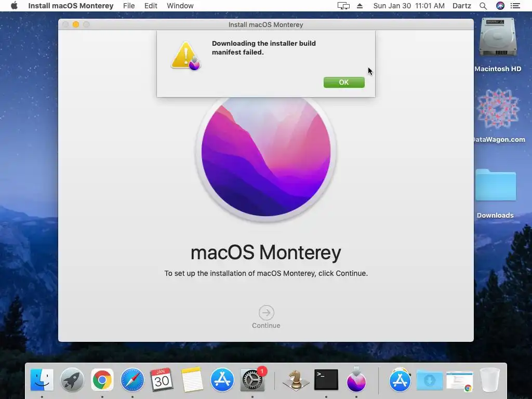This screenshot has width=532, height=399.
Task: Open the Install macOS Monterey app menu
Action: tap(71, 6)
